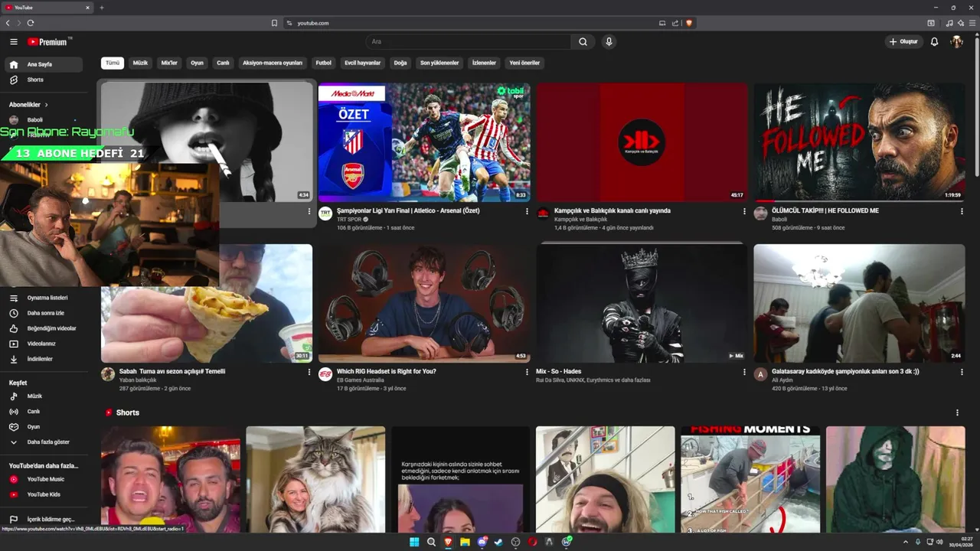Select the Son yüklenenler chip
This screenshot has width=980, height=551.
click(x=439, y=63)
